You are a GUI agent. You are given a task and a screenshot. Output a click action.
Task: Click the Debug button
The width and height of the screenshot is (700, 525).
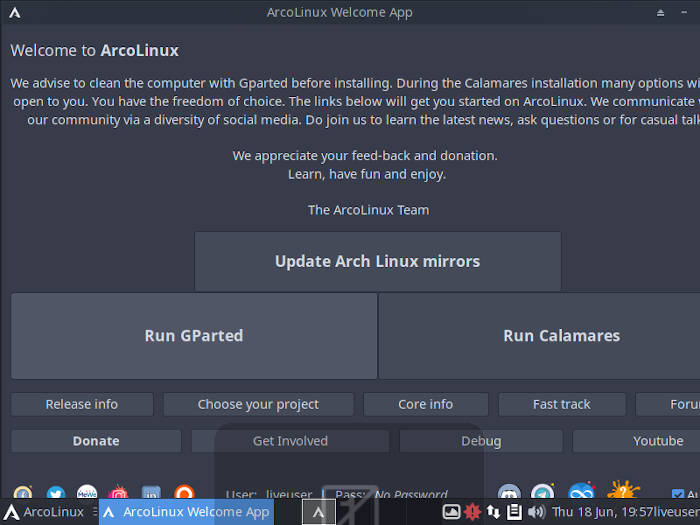pyautogui.click(x=481, y=441)
